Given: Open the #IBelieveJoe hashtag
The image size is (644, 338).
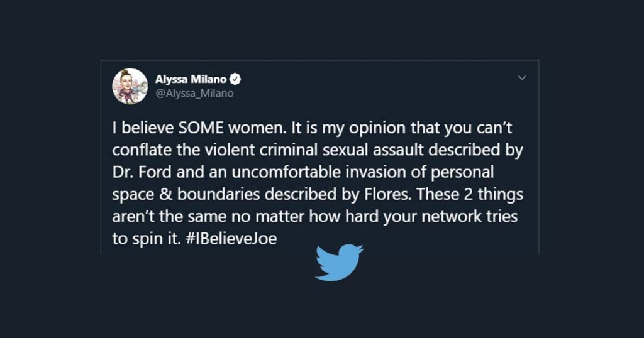Looking at the screenshot, I should point(231,238).
